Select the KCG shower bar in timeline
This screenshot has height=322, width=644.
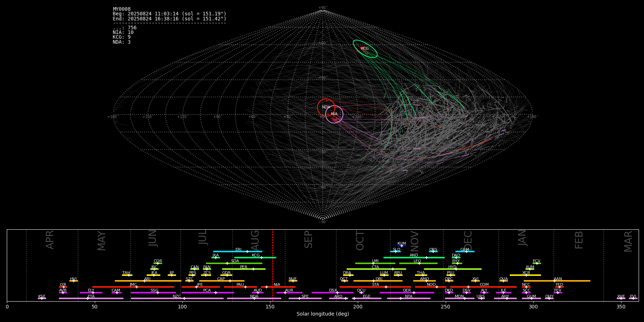pyautogui.click(x=255, y=257)
